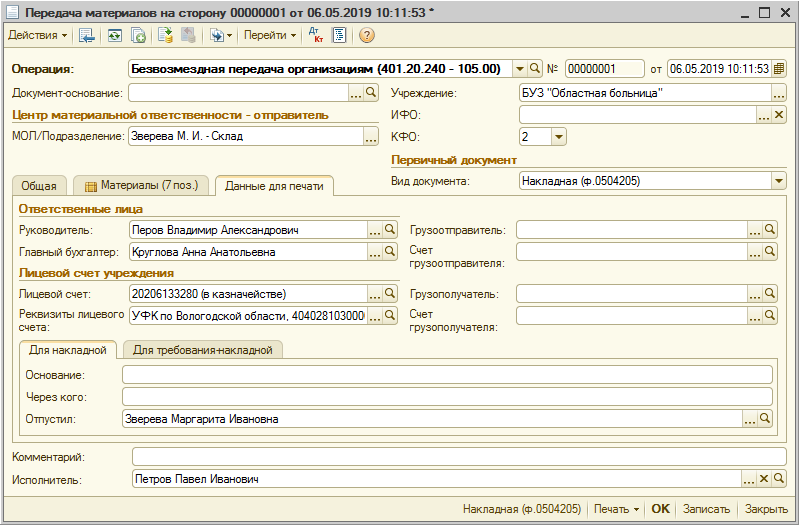799x525 pixels.
Task: Click the document number field 00000001
Action: 604,69
